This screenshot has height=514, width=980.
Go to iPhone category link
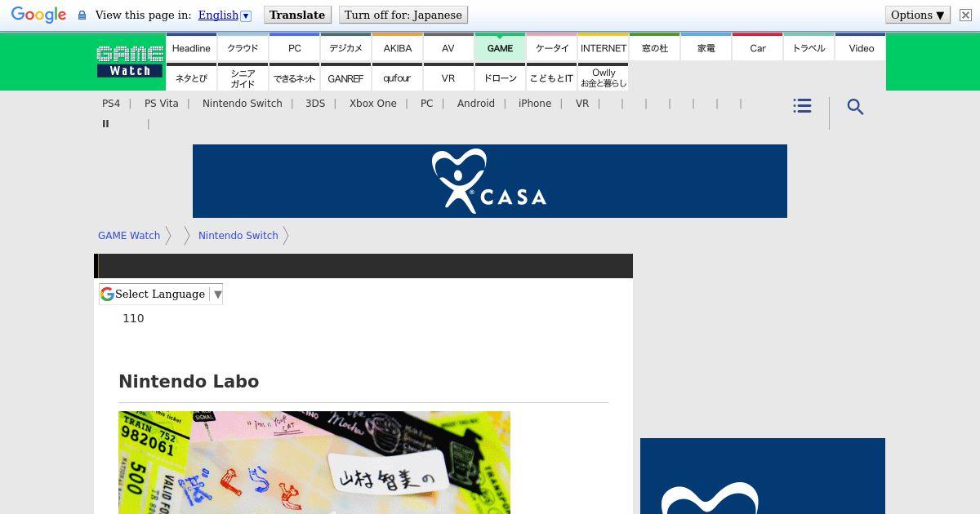[x=535, y=104]
